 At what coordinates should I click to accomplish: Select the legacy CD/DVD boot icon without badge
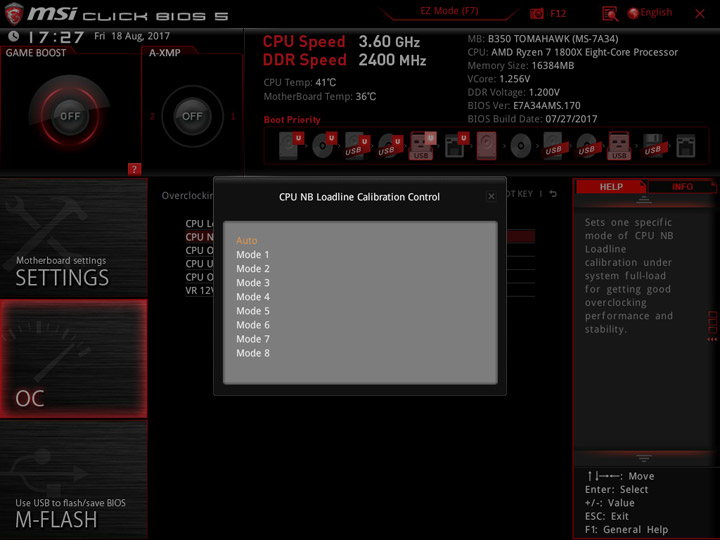click(521, 146)
